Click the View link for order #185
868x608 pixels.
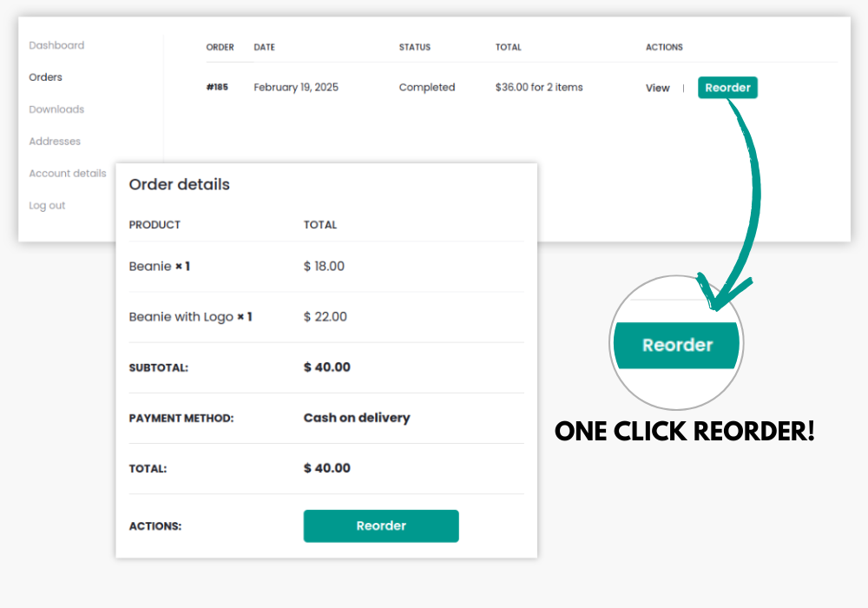(x=658, y=88)
